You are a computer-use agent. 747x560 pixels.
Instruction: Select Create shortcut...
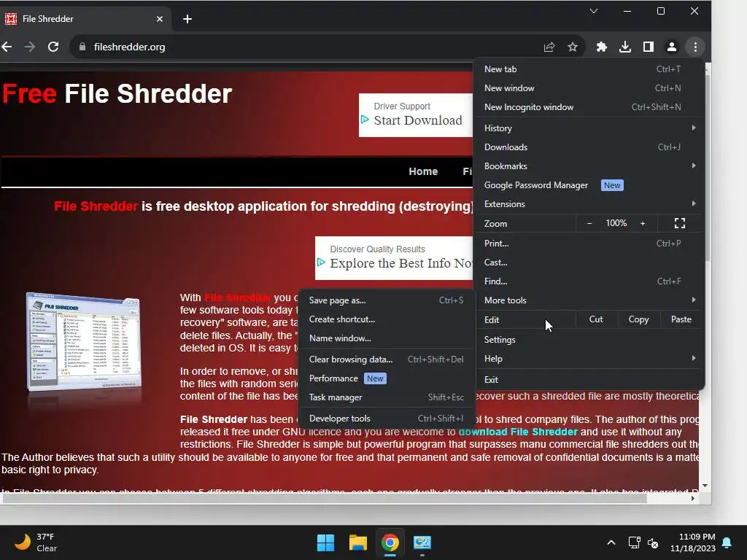pos(387,319)
